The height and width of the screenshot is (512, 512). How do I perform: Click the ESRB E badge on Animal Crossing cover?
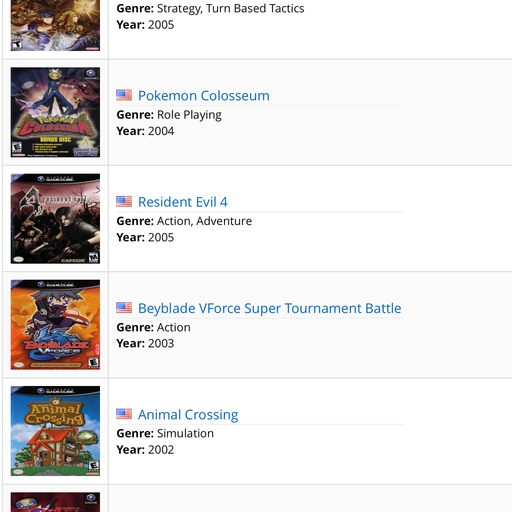[94, 467]
